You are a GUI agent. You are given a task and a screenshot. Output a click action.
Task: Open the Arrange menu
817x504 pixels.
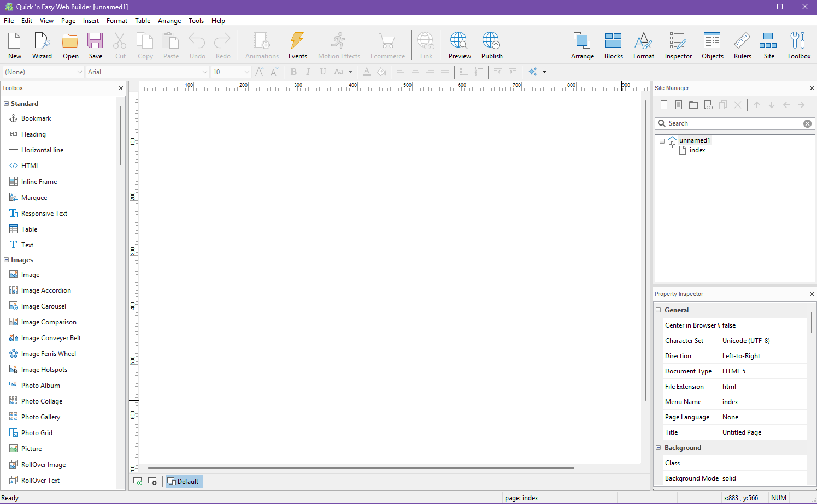click(x=169, y=21)
